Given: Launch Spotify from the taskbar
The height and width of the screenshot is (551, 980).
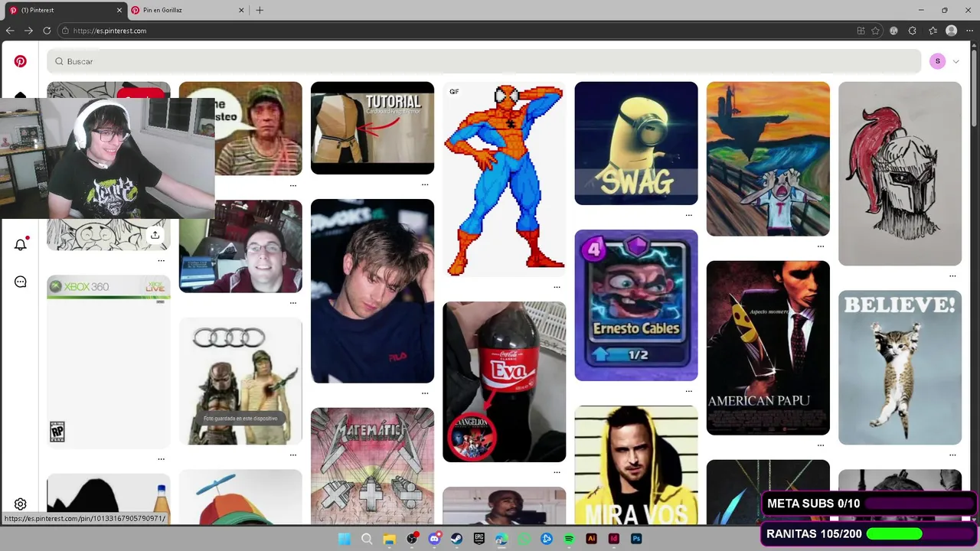Looking at the screenshot, I should 569,539.
